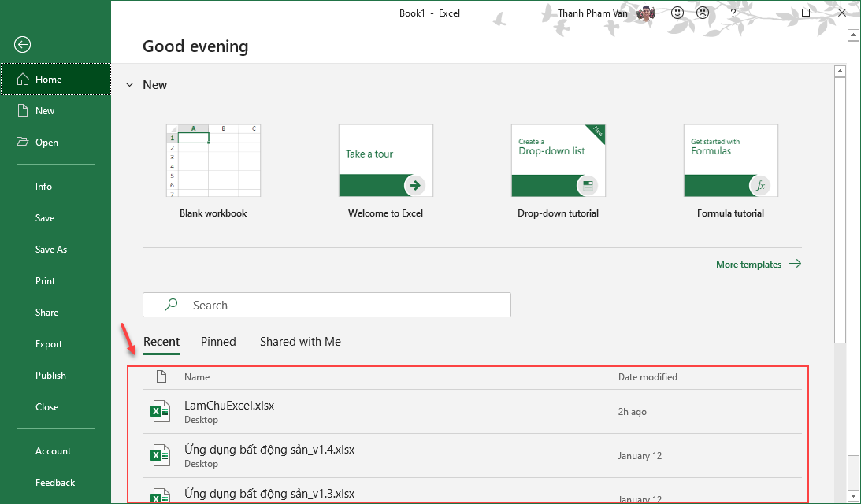Click Thanh Pham Van account name
The height and width of the screenshot is (504, 861).
(x=592, y=13)
